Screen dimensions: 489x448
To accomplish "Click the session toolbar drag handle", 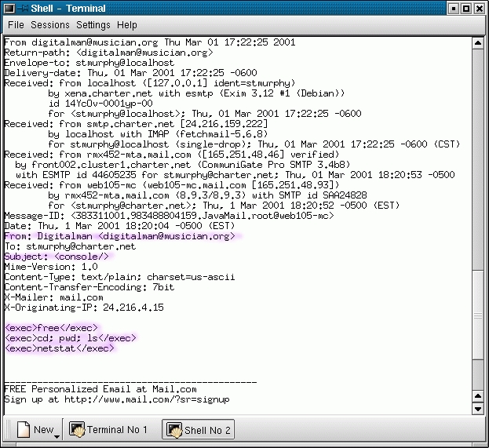I will pyautogui.click(x=6, y=429).
